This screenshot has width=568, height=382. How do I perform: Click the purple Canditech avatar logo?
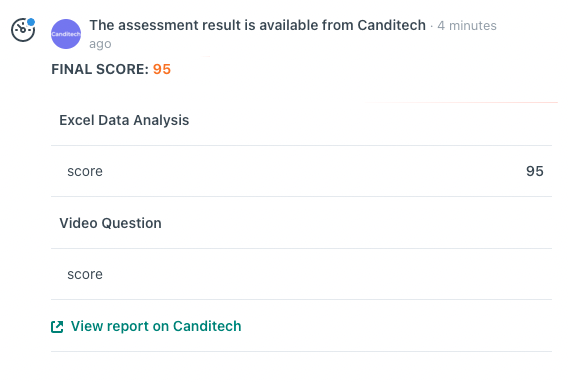coord(66,34)
